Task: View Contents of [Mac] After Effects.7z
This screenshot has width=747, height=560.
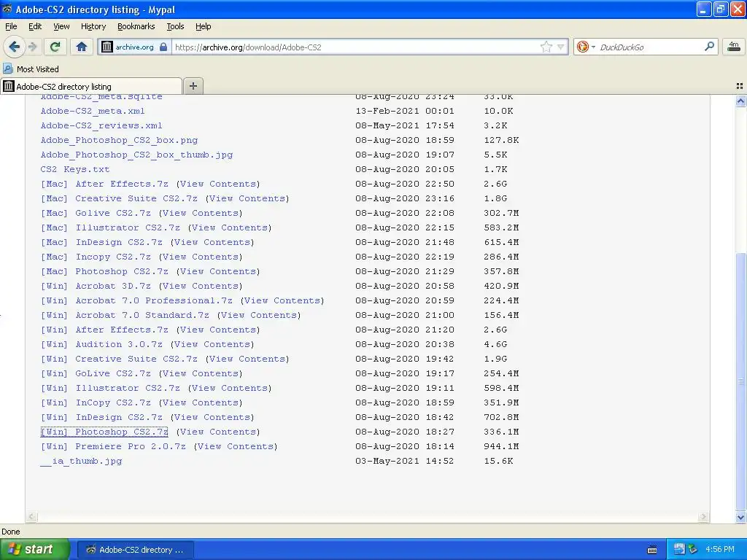Action: [x=218, y=184]
